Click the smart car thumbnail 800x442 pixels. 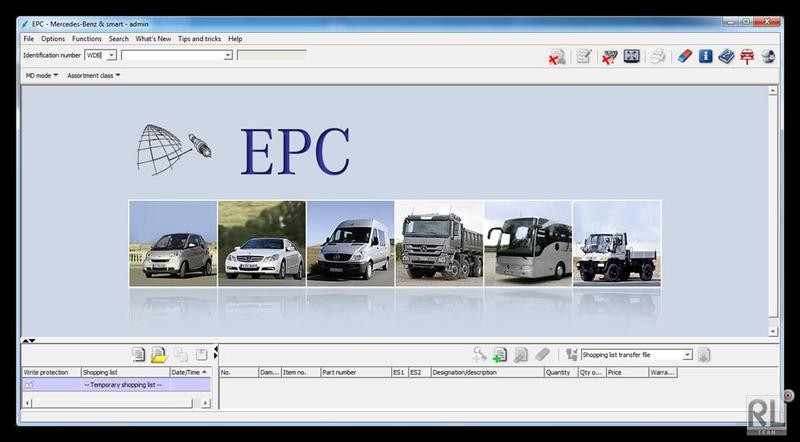[x=173, y=243]
